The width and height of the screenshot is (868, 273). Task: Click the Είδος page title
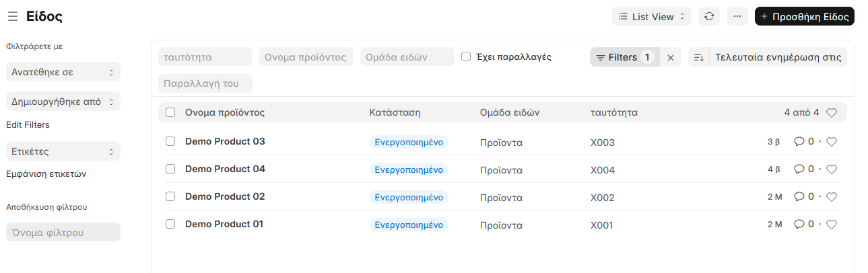(44, 17)
